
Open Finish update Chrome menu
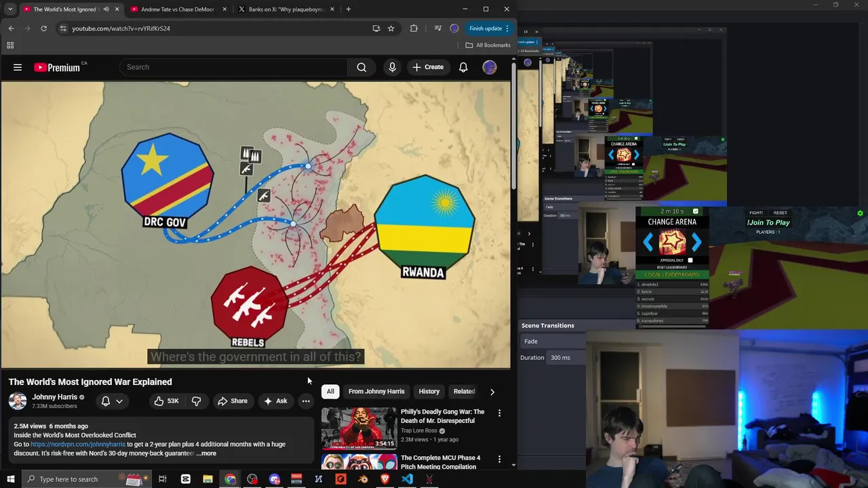coord(489,28)
